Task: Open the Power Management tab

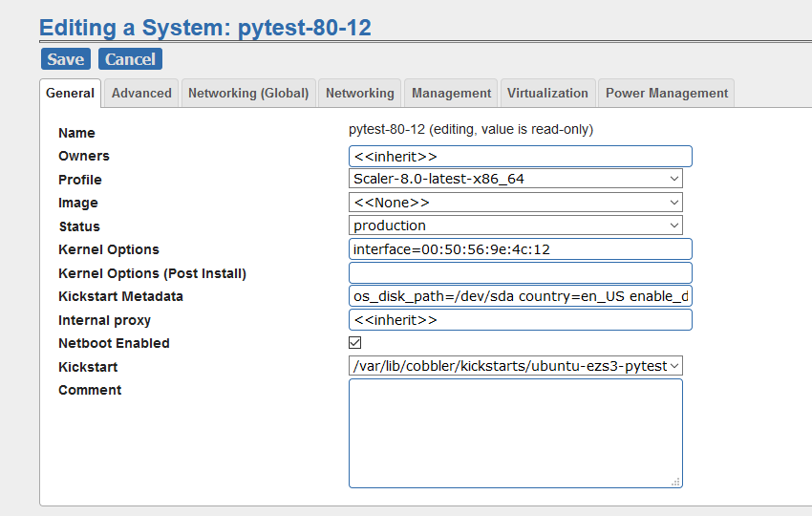Action: click(666, 94)
